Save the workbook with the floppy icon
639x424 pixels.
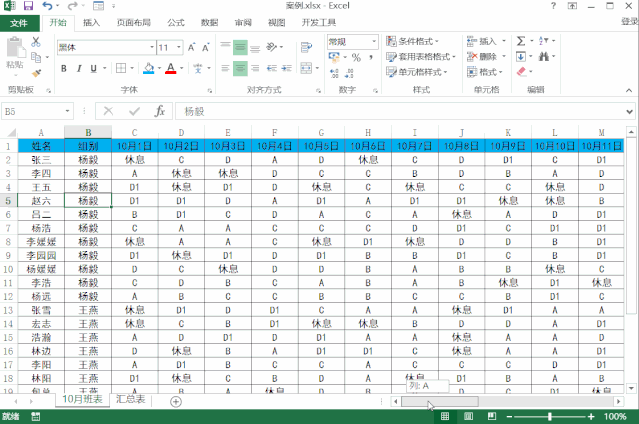28,6
